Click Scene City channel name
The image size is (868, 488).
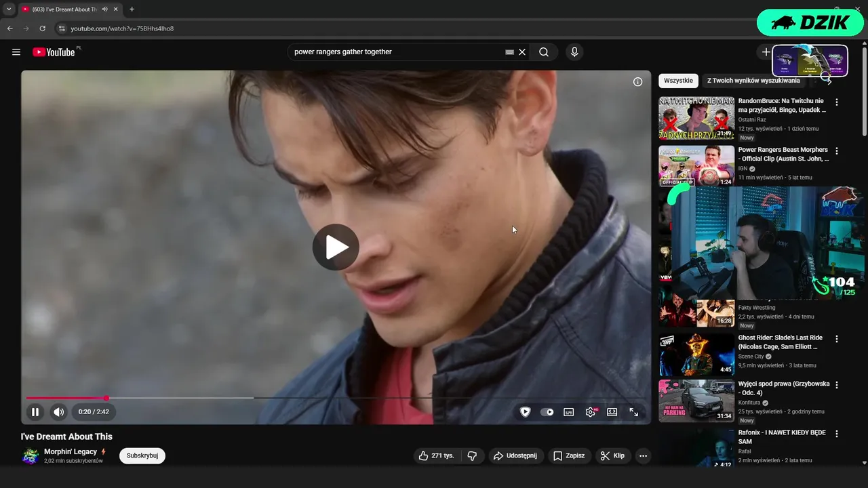pos(751,357)
